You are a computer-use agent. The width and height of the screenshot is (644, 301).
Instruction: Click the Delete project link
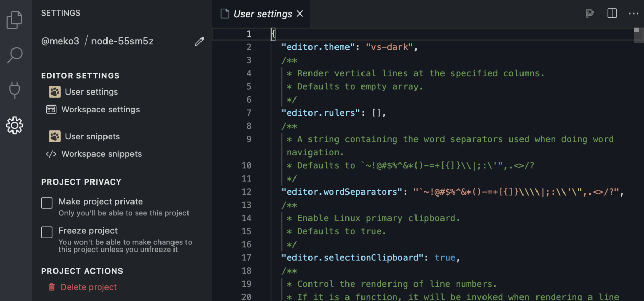[89, 287]
